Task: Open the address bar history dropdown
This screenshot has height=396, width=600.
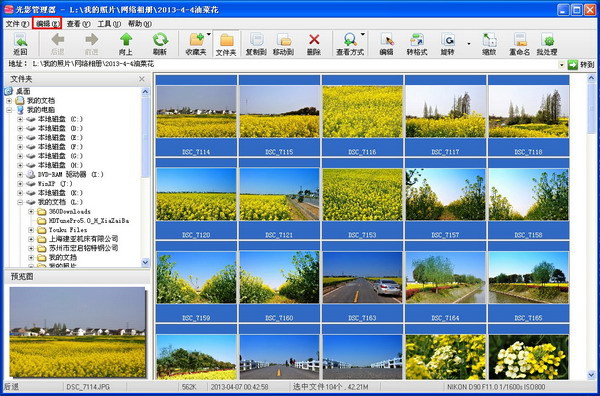Action: point(562,65)
